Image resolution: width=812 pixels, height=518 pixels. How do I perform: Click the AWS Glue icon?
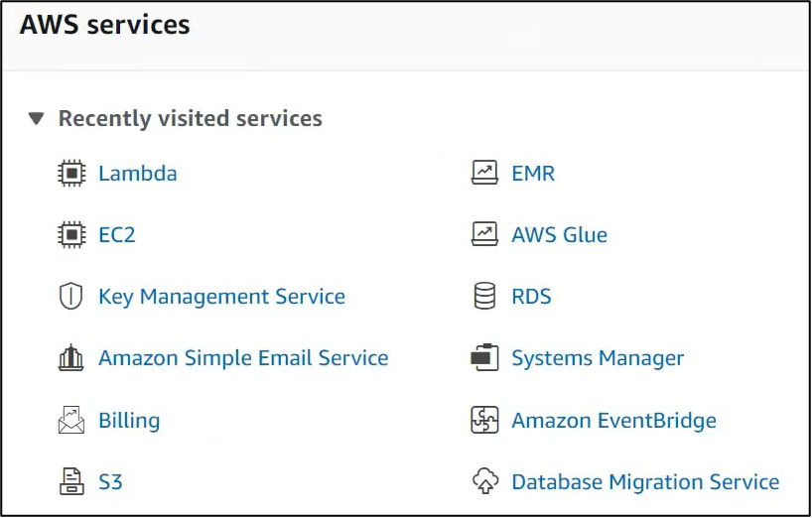point(484,235)
